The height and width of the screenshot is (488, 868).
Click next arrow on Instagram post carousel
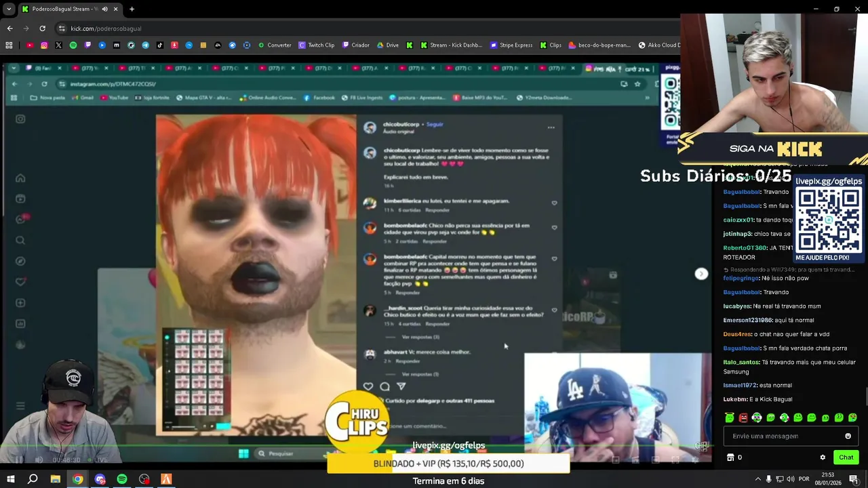tap(701, 274)
